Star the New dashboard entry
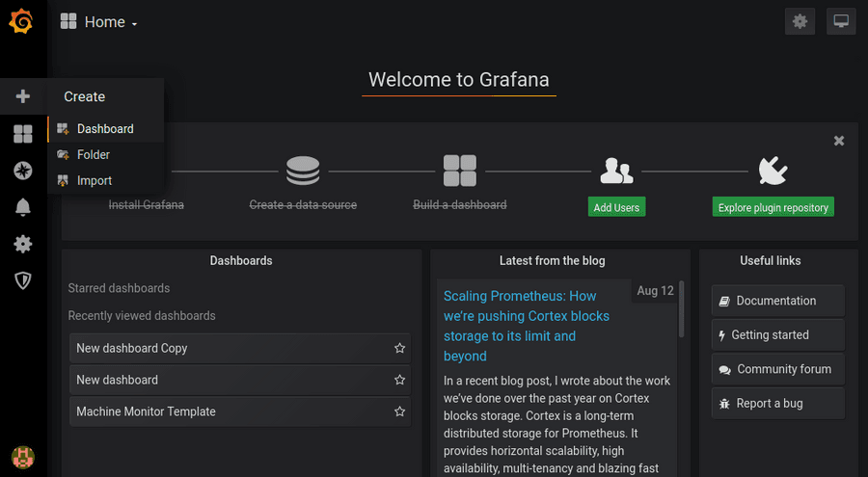The width and height of the screenshot is (868, 477). pyautogui.click(x=399, y=380)
